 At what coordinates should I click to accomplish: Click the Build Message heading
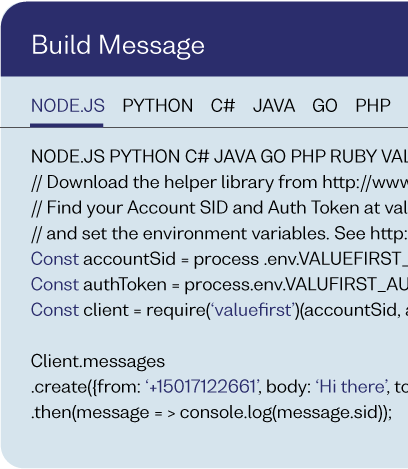tap(118, 45)
